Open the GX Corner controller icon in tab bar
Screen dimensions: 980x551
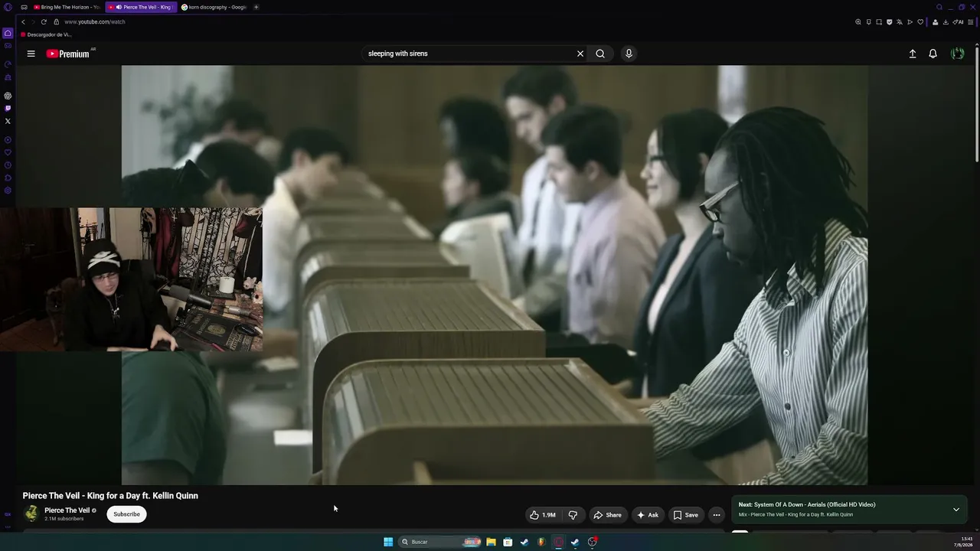[x=24, y=7]
